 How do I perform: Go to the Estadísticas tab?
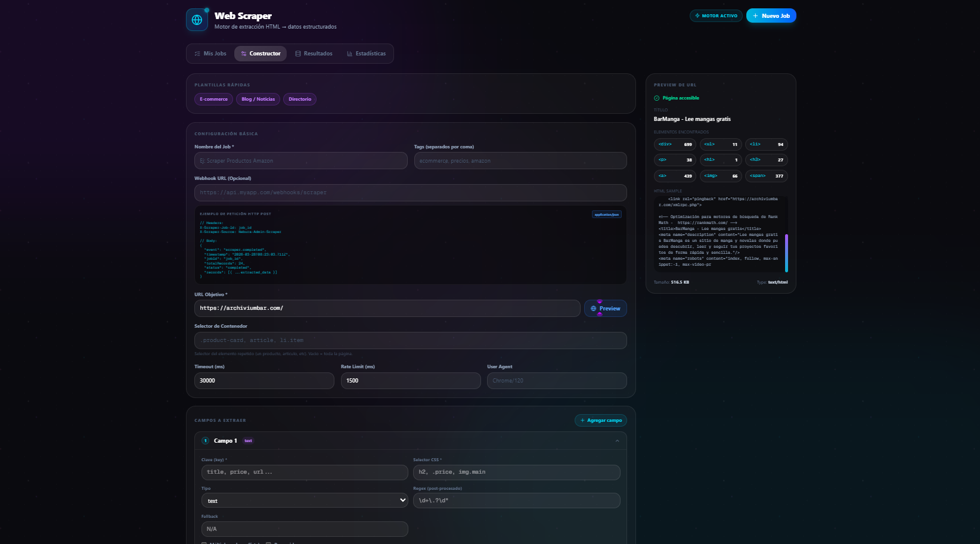click(x=366, y=54)
